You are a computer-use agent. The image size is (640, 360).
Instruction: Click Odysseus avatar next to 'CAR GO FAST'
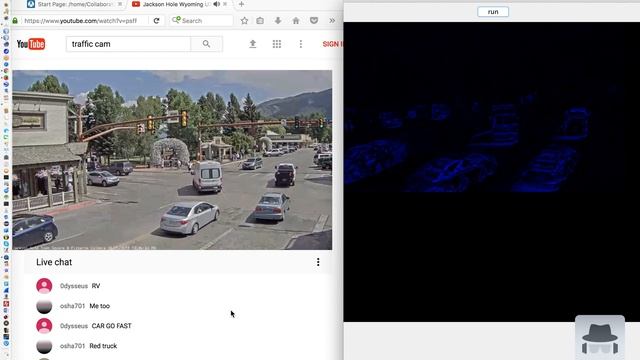44,326
